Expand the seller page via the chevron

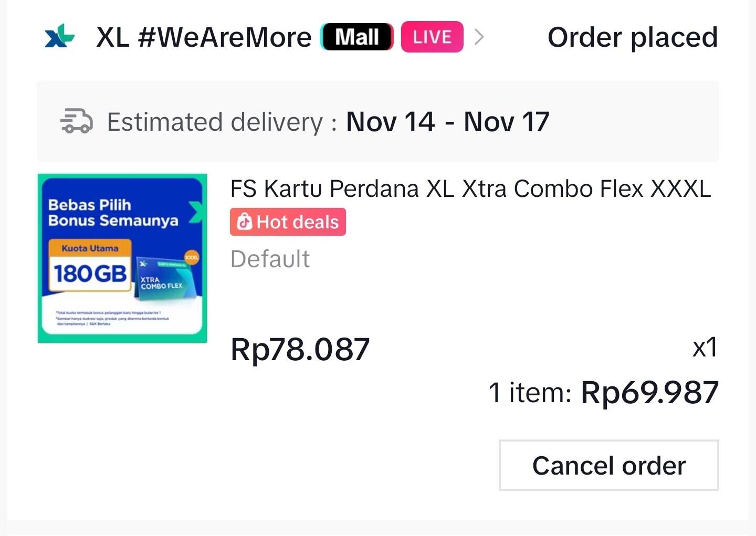coord(479,37)
